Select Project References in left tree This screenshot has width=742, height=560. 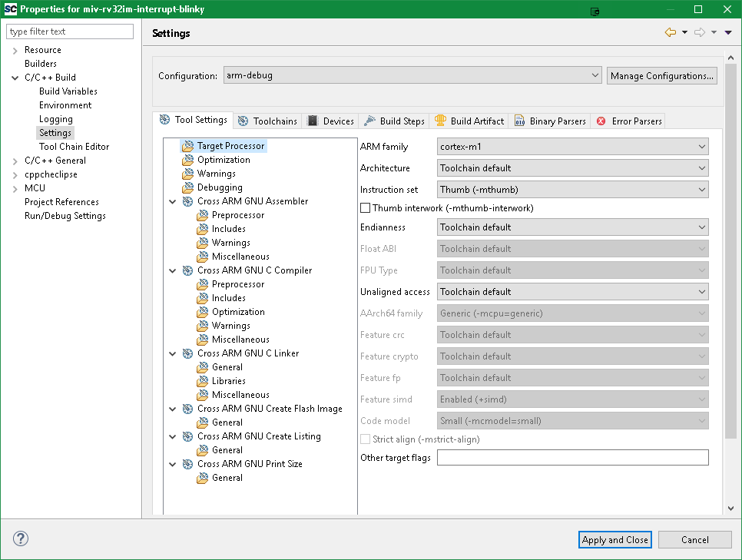tap(61, 202)
